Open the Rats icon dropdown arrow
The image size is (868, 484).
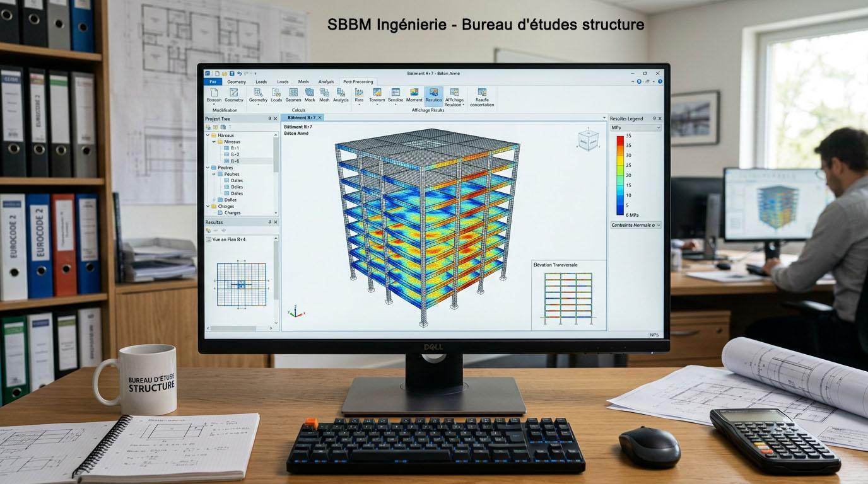[x=359, y=104]
